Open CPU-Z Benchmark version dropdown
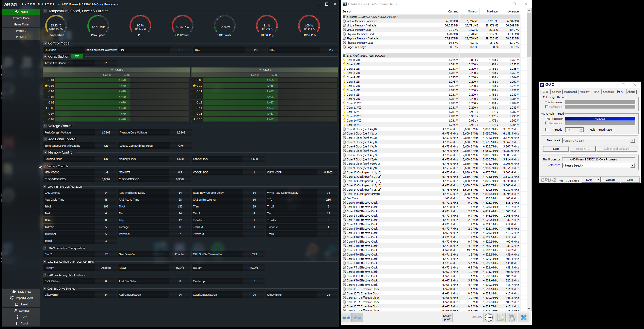The image size is (644, 329). [632, 141]
